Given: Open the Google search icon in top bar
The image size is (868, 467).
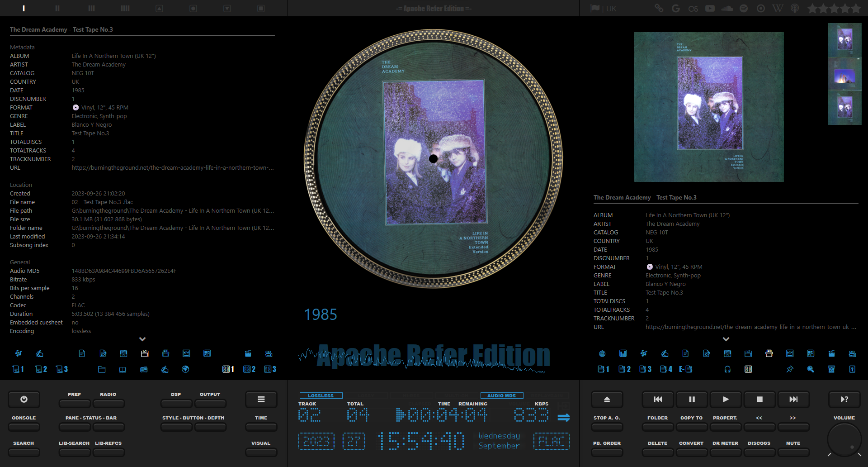Looking at the screenshot, I should click(x=676, y=8).
